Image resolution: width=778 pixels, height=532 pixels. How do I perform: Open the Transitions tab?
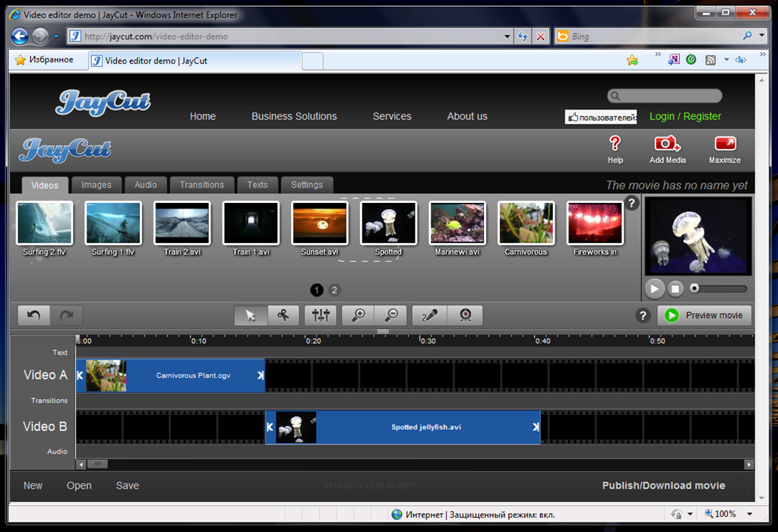201,185
